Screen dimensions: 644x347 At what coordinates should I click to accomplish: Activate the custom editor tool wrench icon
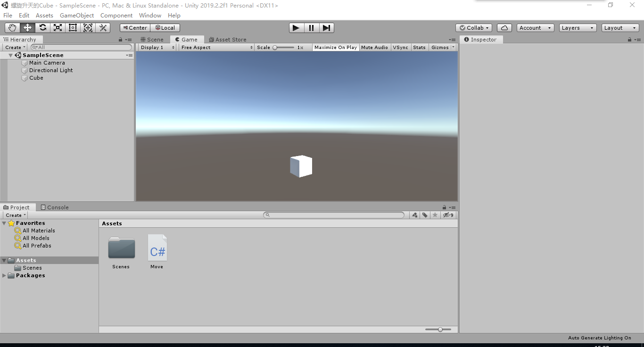[103, 27]
